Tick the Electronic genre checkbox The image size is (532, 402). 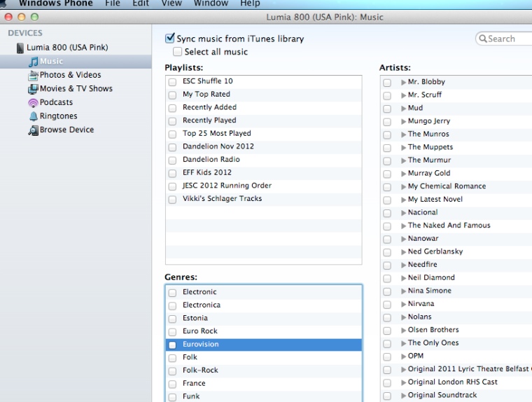coord(172,293)
